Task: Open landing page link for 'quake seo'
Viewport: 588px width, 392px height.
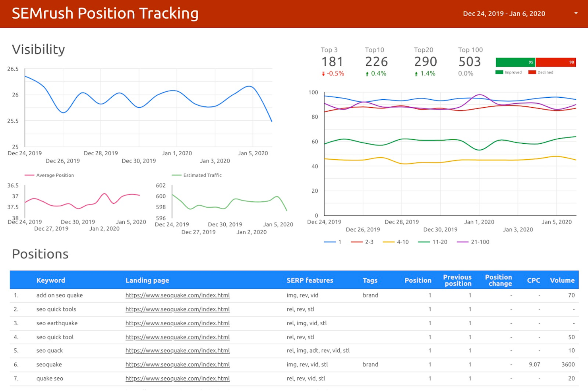Action: [178, 378]
